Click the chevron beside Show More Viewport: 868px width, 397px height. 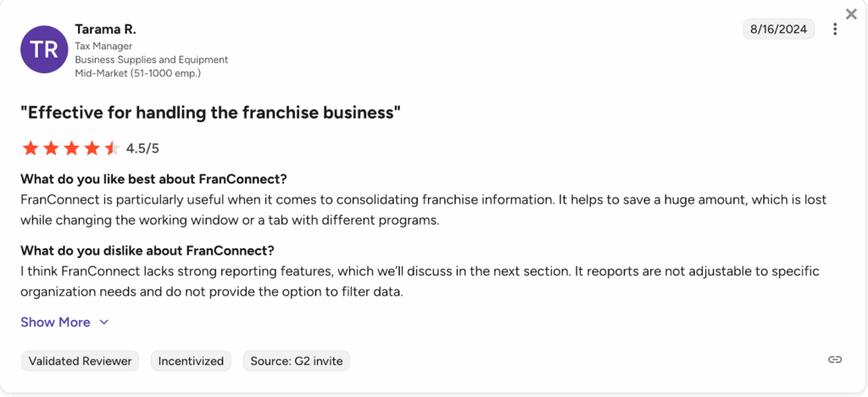(104, 322)
